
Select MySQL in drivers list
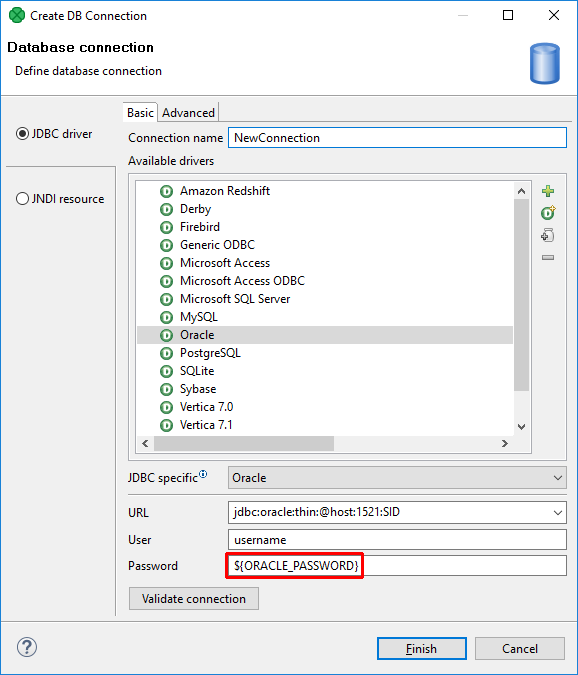[199, 317]
